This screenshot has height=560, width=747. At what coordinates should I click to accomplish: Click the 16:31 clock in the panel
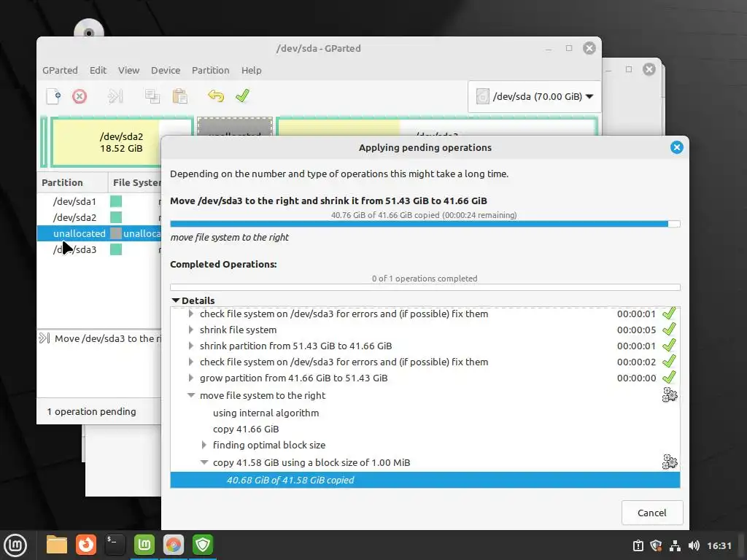(719, 545)
